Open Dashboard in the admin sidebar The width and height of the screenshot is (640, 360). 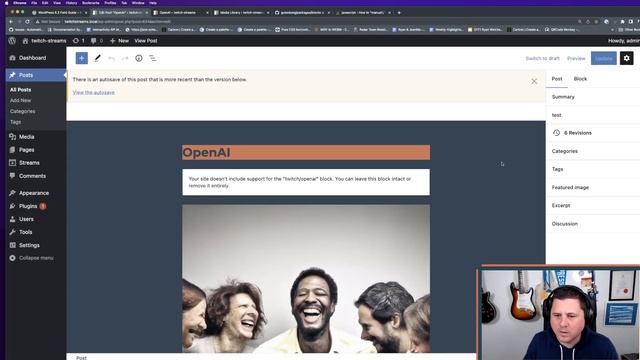tap(32, 58)
